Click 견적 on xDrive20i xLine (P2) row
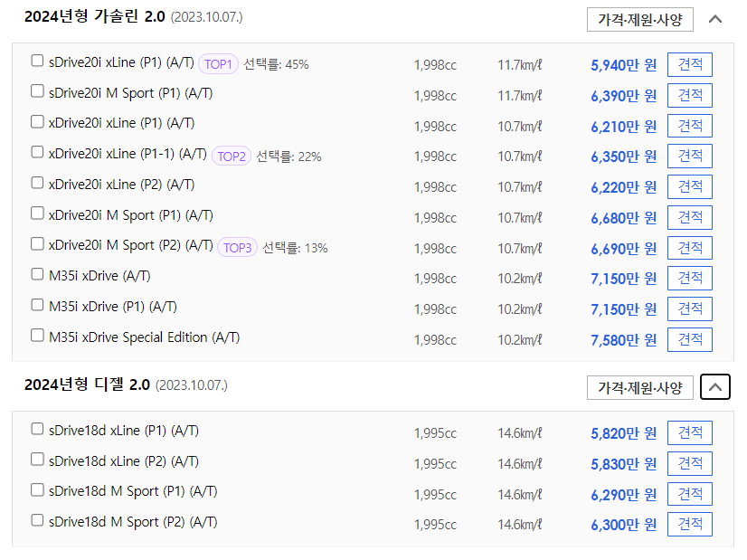The width and height of the screenshot is (747, 560). tap(690, 187)
